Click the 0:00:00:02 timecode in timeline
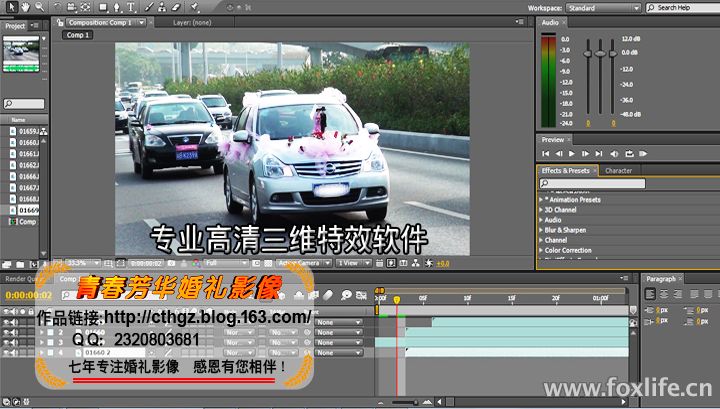This screenshot has height=409, width=720. tap(28, 295)
